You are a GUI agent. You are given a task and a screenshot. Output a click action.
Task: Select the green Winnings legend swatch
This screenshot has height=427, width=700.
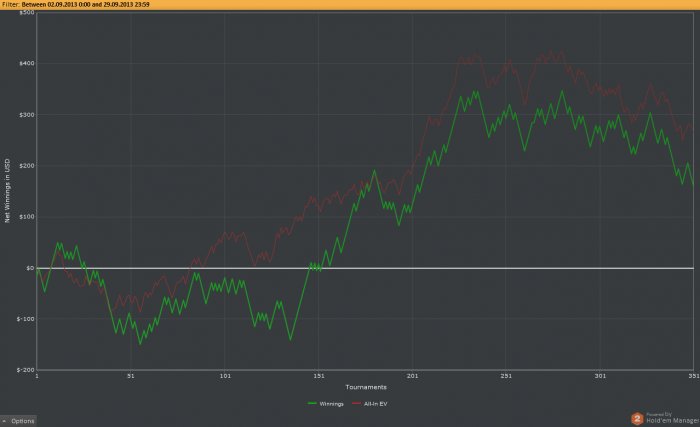(312, 404)
